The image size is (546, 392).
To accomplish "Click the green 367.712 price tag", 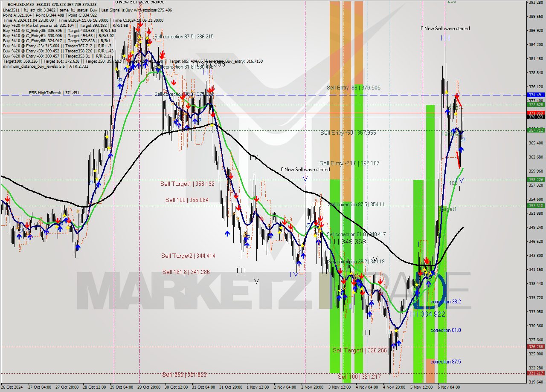I will click(x=536, y=130).
